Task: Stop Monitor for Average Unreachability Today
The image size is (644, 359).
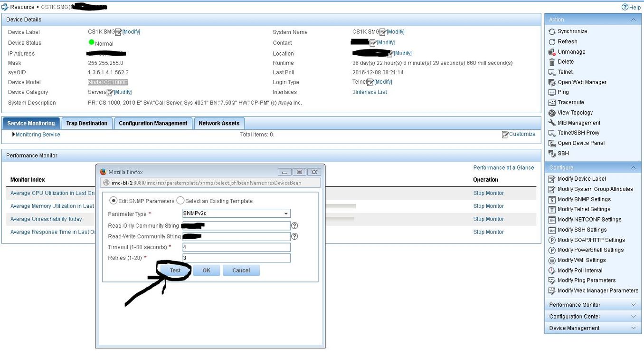Action: tap(488, 219)
